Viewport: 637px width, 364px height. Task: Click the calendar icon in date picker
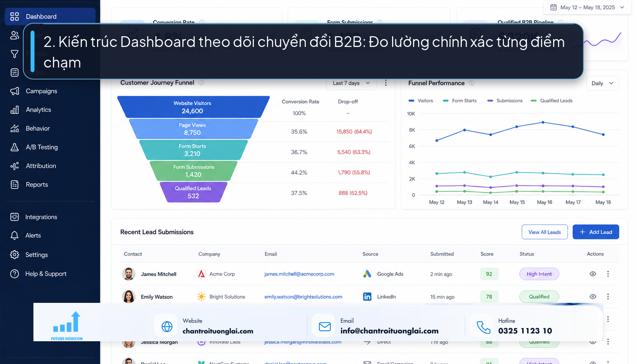coord(553,7)
